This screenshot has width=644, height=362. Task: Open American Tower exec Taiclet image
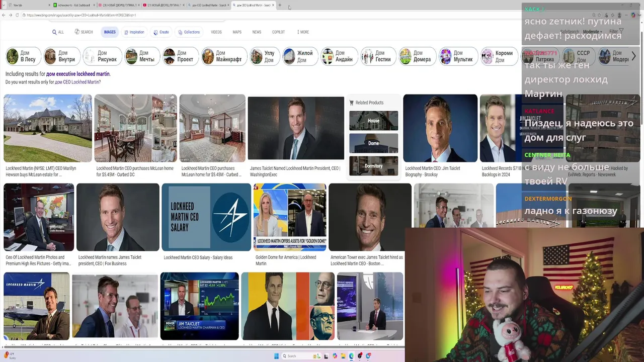point(370,217)
